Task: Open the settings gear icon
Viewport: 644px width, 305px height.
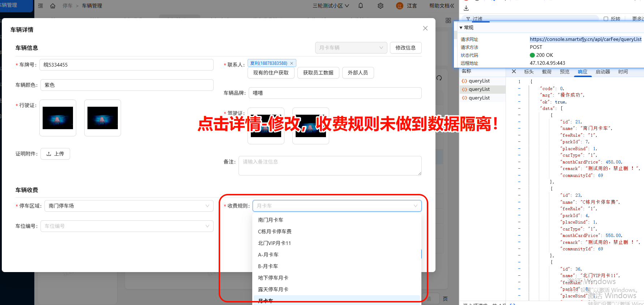Action: 381,6
